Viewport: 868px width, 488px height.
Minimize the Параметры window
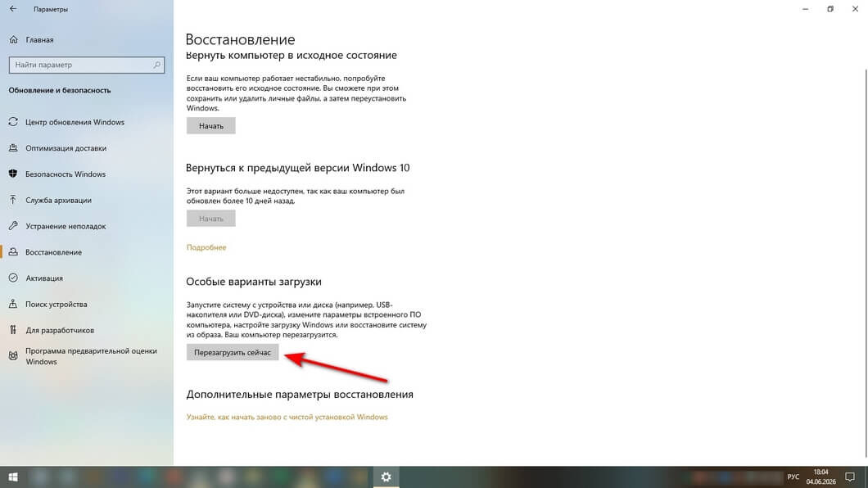click(806, 9)
